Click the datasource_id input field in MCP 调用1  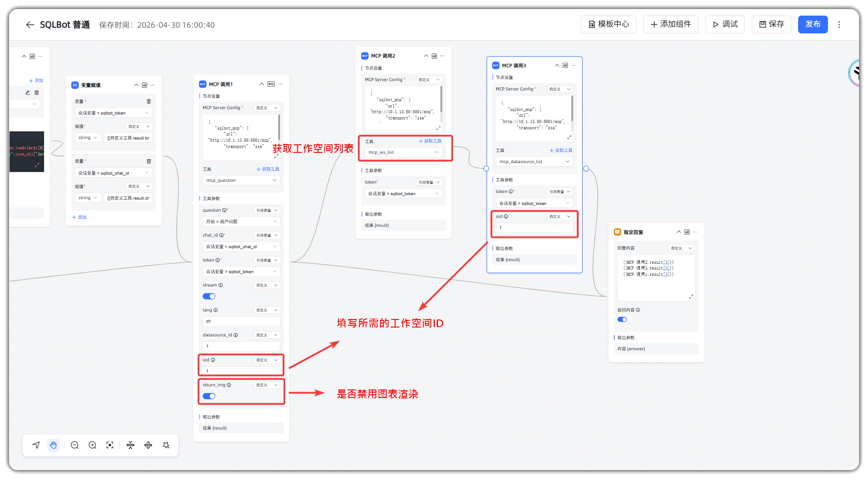(x=241, y=346)
